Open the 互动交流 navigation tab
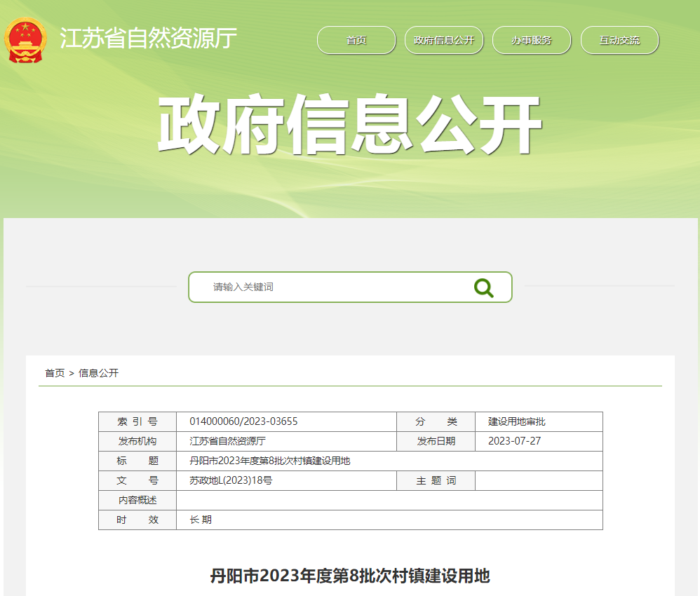The height and width of the screenshot is (596, 700). click(x=619, y=40)
